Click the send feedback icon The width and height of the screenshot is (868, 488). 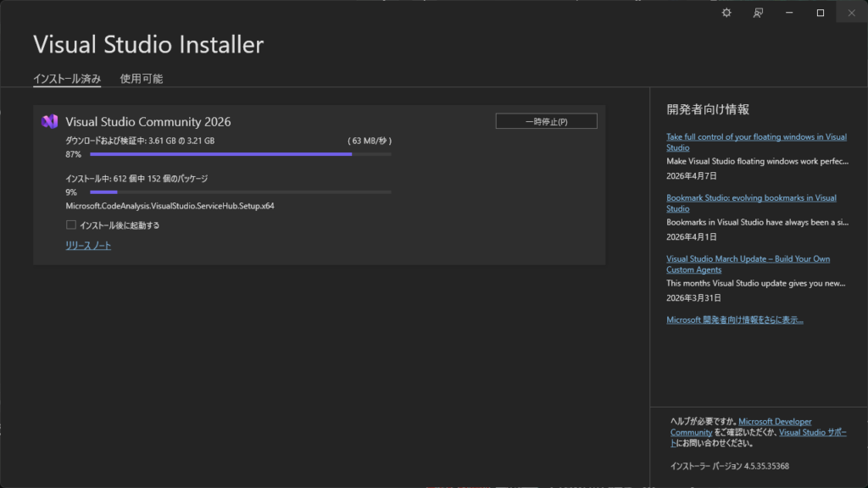759,13
